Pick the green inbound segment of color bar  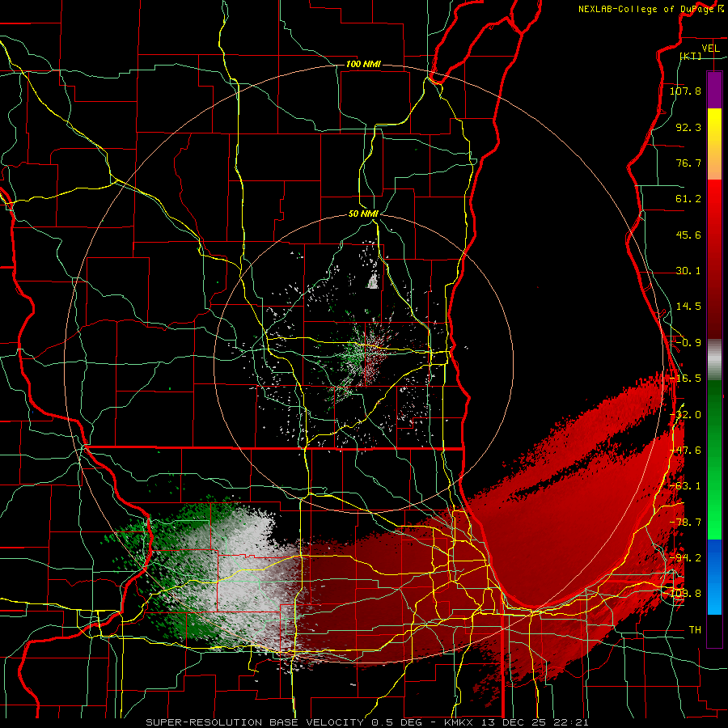pyautogui.click(x=714, y=459)
